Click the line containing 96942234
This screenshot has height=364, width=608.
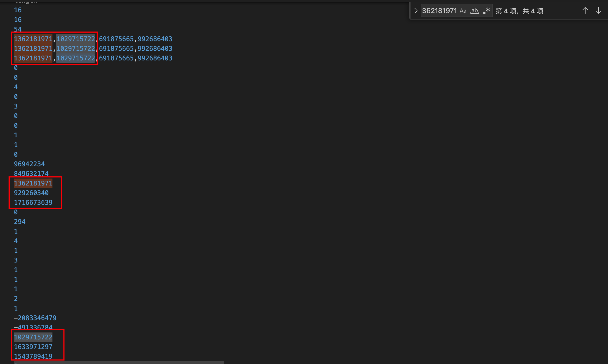[29, 164]
